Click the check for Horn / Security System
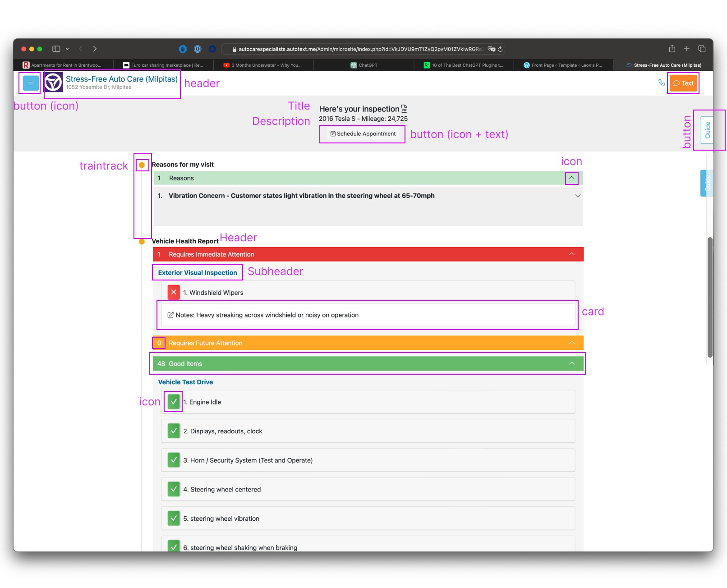Viewport: 727px width, 588px height. point(174,460)
